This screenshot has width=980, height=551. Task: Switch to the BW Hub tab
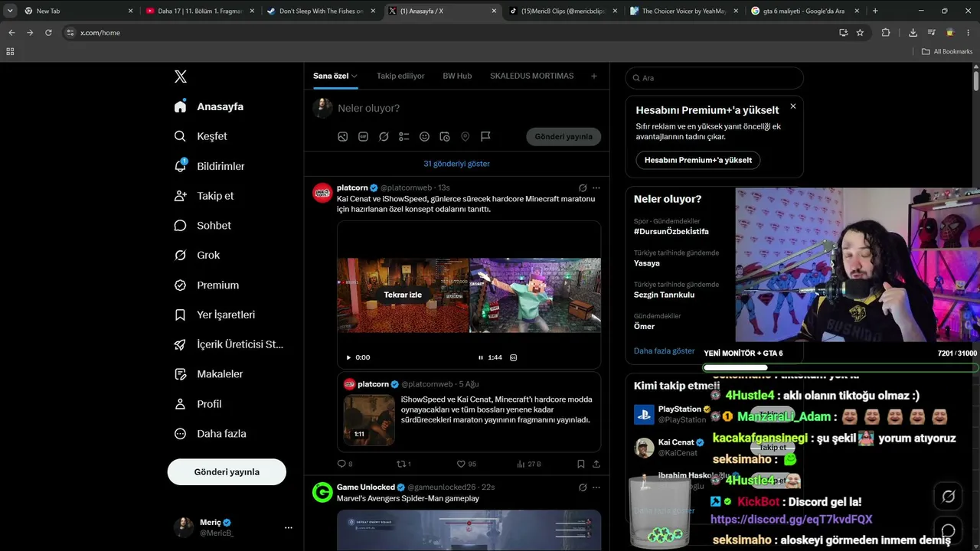(x=457, y=76)
